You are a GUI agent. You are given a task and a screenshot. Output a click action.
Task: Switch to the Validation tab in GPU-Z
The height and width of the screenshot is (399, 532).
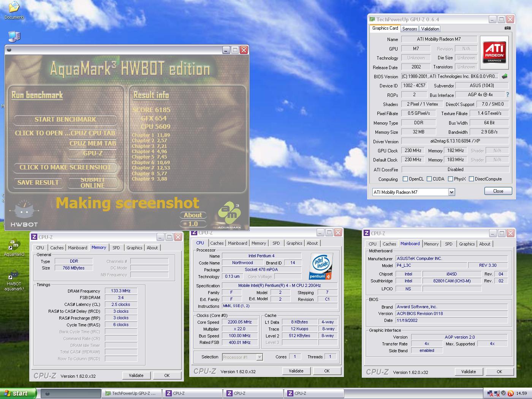[x=430, y=29]
